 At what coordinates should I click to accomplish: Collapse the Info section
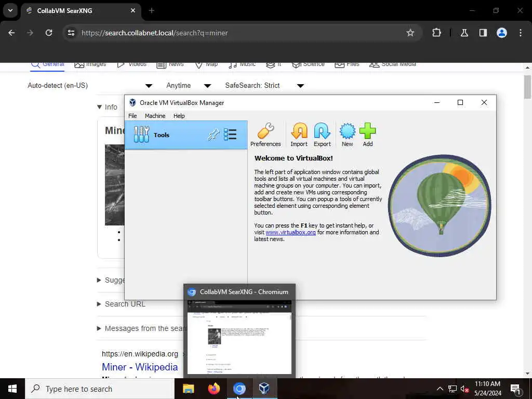pos(107,107)
